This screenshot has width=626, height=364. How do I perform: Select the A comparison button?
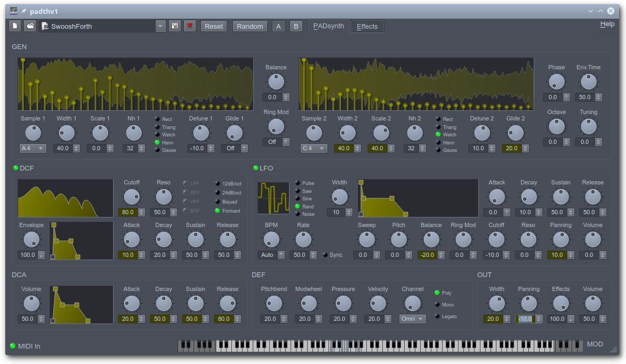(278, 26)
